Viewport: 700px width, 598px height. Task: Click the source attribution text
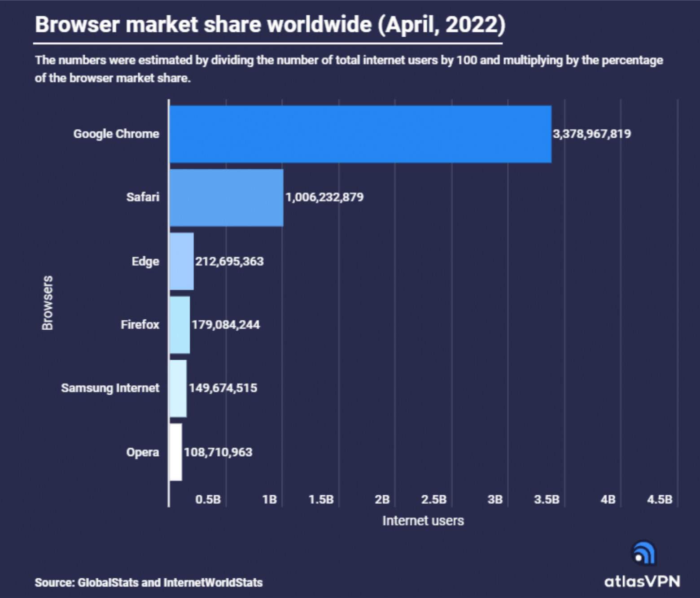coord(149,582)
